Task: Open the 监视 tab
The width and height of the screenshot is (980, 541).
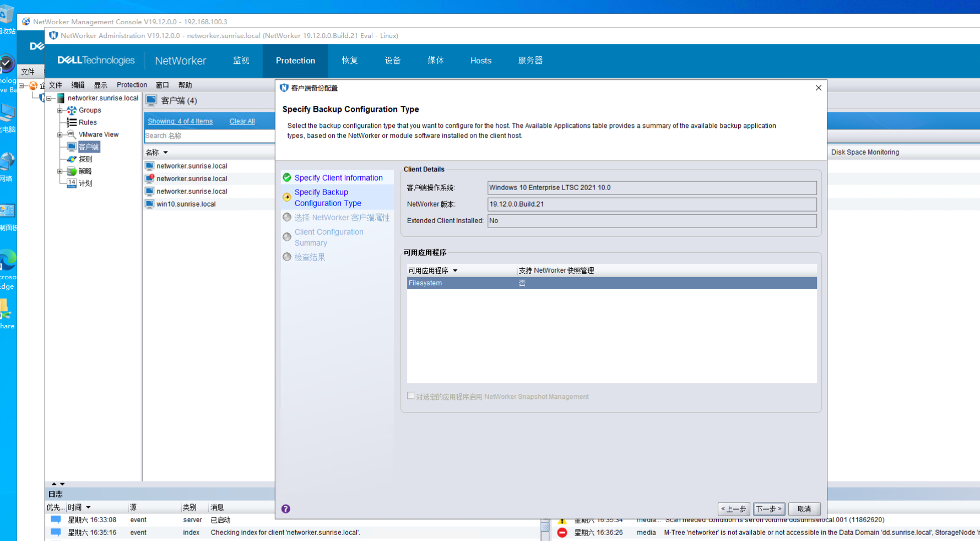Action: tap(241, 61)
